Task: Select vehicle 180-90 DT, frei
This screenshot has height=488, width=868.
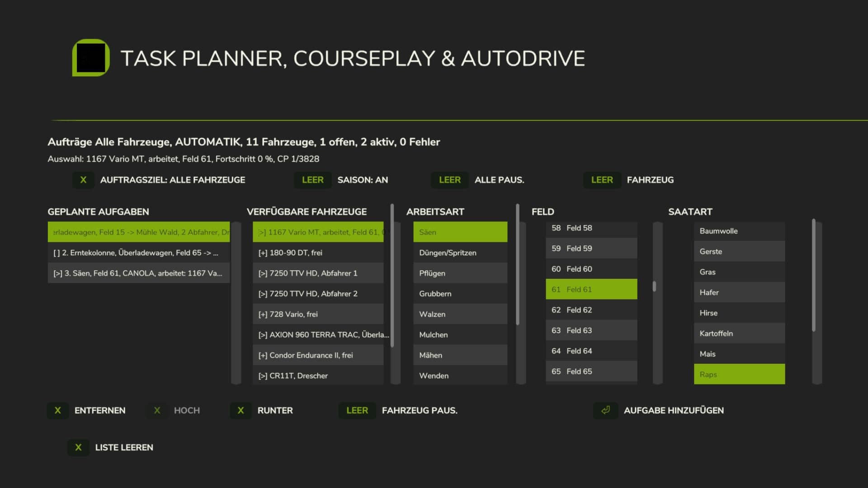Action: click(318, 253)
